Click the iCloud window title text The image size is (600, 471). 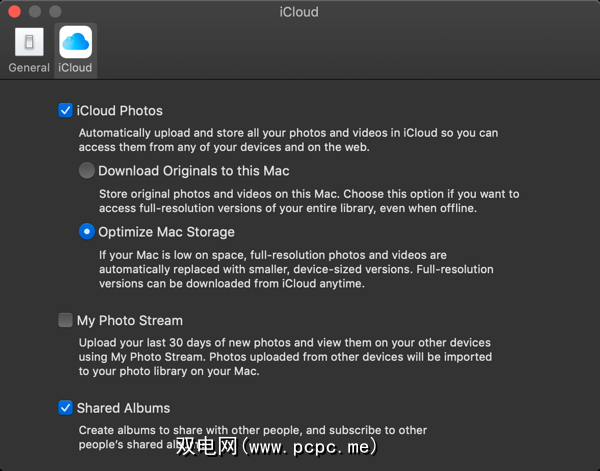[299, 12]
